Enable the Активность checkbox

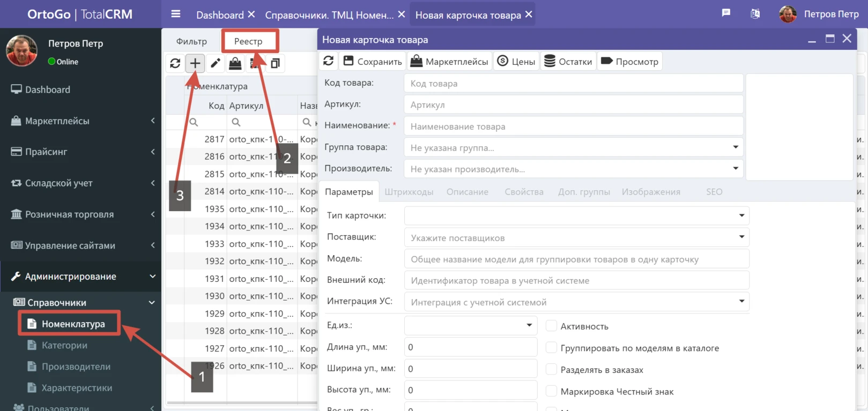(x=551, y=326)
